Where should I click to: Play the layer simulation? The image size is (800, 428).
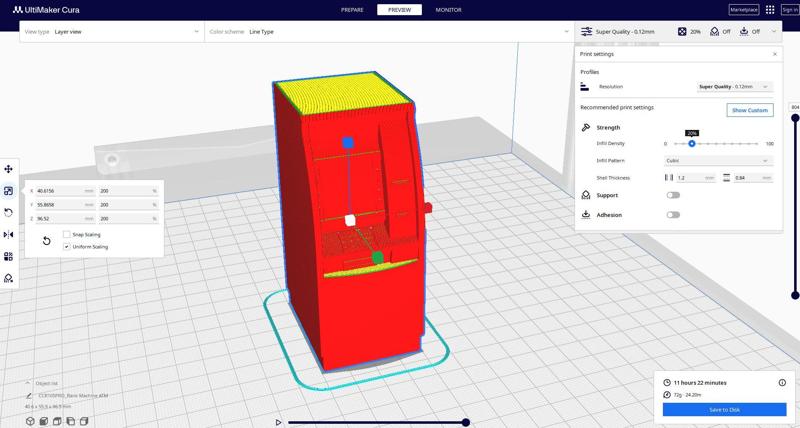(x=278, y=422)
